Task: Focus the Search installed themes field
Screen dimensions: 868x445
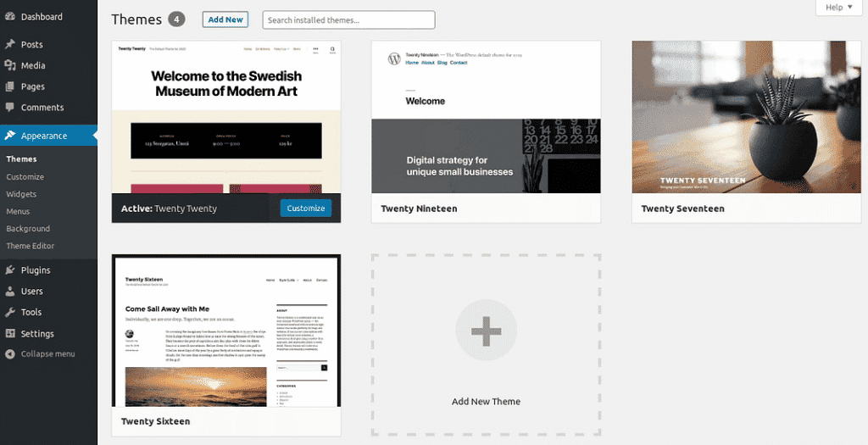Action: (348, 20)
